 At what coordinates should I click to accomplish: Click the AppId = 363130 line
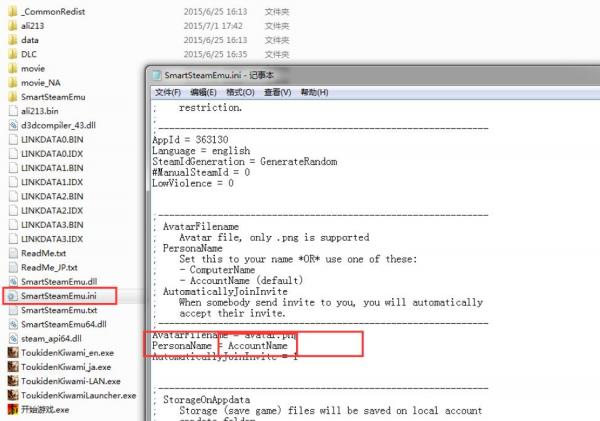click(190, 140)
